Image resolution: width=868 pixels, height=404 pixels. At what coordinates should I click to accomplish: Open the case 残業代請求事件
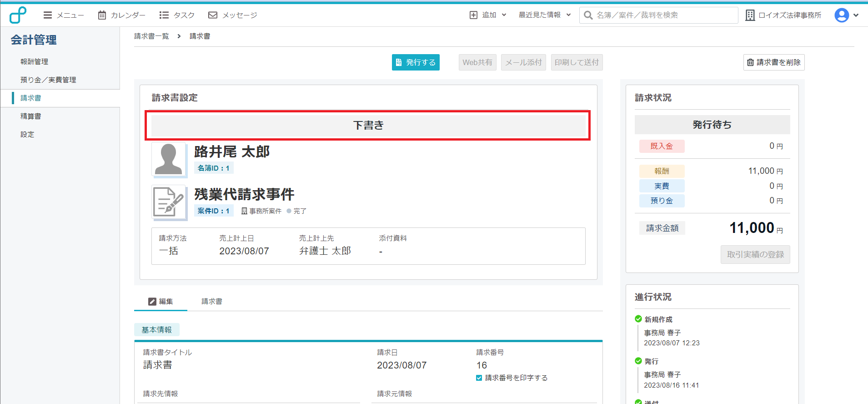coord(244,194)
